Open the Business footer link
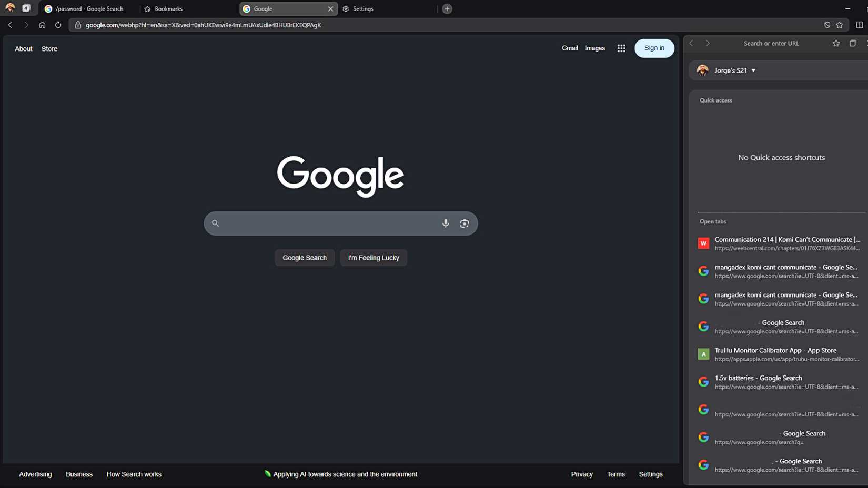Viewport: 868px width, 488px height. click(x=79, y=474)
